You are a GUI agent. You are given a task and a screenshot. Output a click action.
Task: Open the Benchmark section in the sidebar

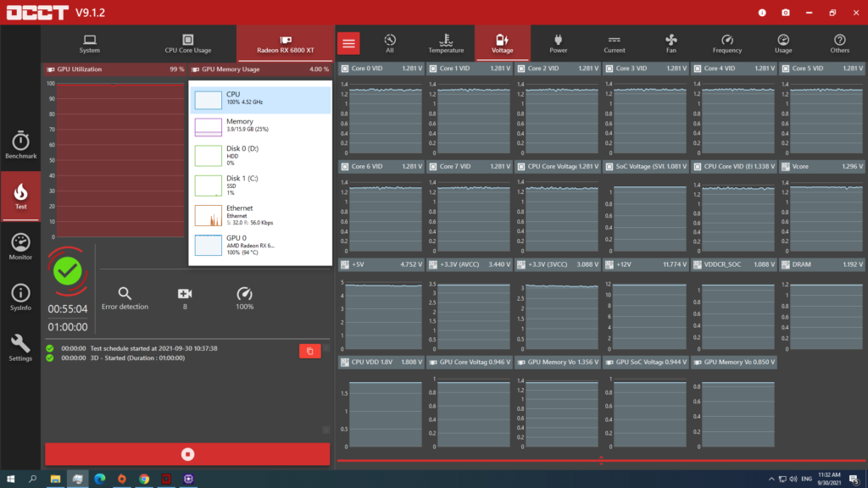pos(20,145)
